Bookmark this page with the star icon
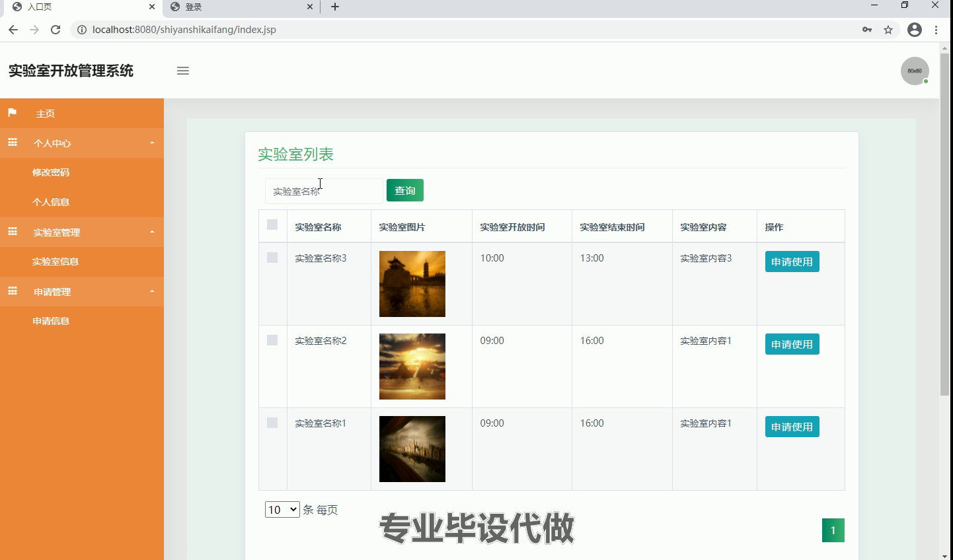This screenshot has width=953, height=560. pos(888,30)
